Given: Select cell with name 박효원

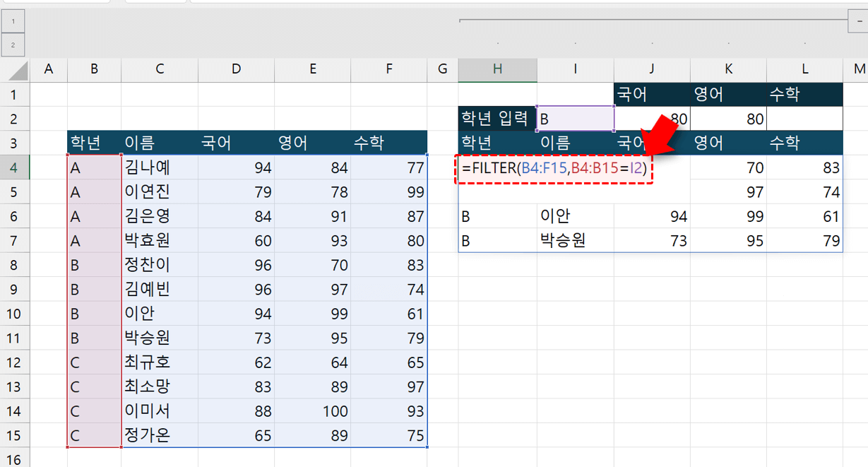Looking at the screenshot, I should coord(160,241).
